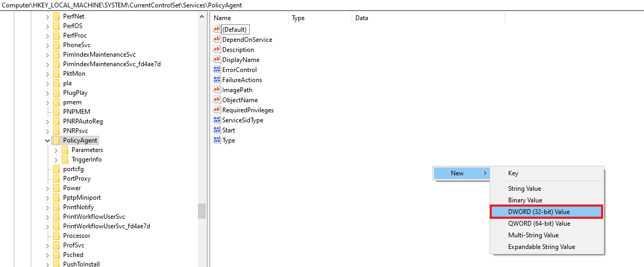This screenshot has height=267, width=644.
Task: Click the ImagePath string value icon
Action: (216, 90)
